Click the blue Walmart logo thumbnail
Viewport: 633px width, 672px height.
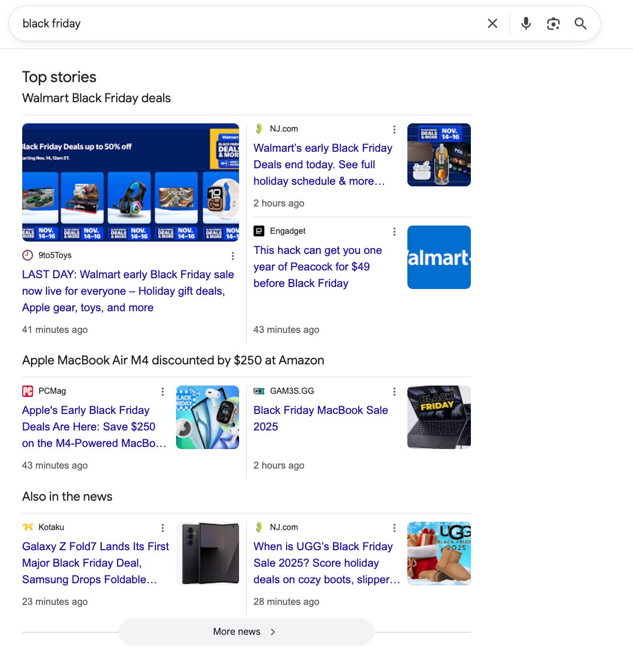(439, 257)
